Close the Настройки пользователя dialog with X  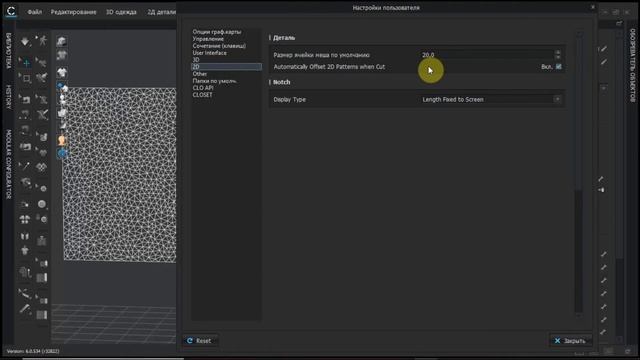coord(593,7)
